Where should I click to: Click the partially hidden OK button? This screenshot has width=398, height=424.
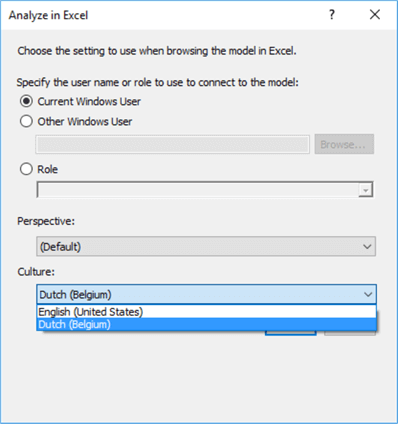pos(290,333)
